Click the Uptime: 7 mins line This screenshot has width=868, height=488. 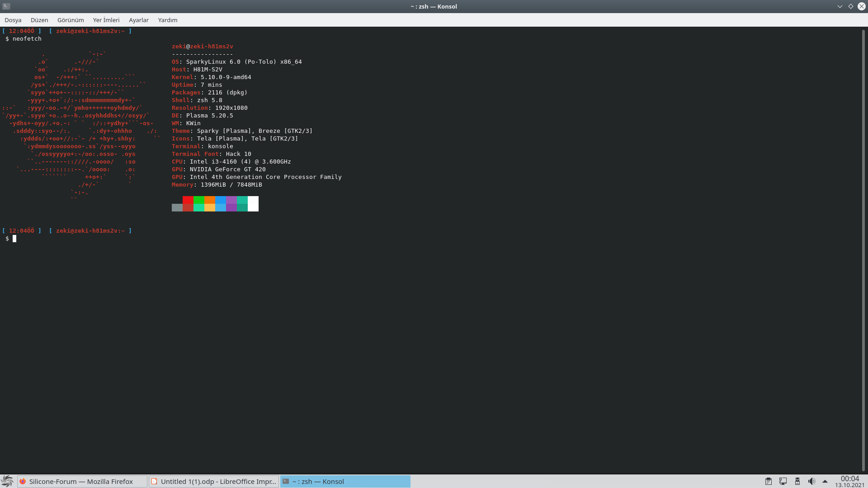click(x=197, y=85)
